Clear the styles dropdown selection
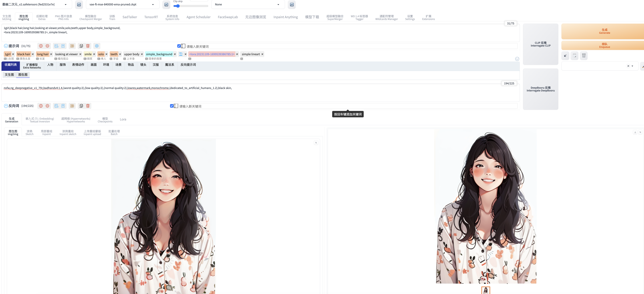The image size is (644, 294). (x=628, y=66)
